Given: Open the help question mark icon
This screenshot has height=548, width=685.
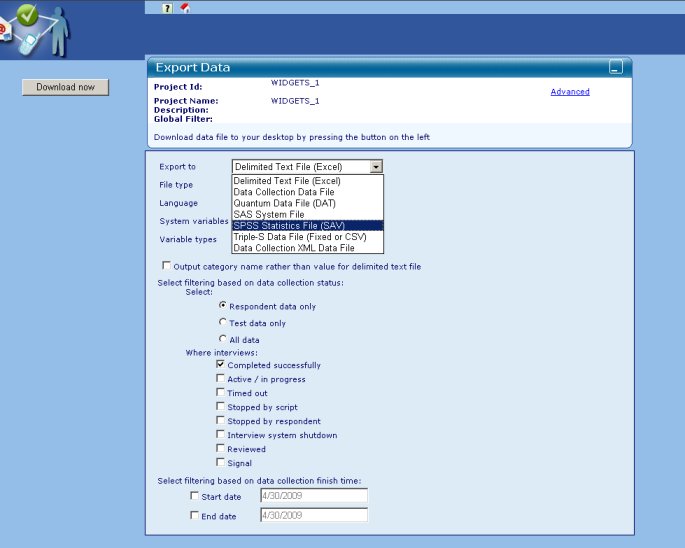Looking at the screenshot, I should pyautogui.click(x=167, y=8).
